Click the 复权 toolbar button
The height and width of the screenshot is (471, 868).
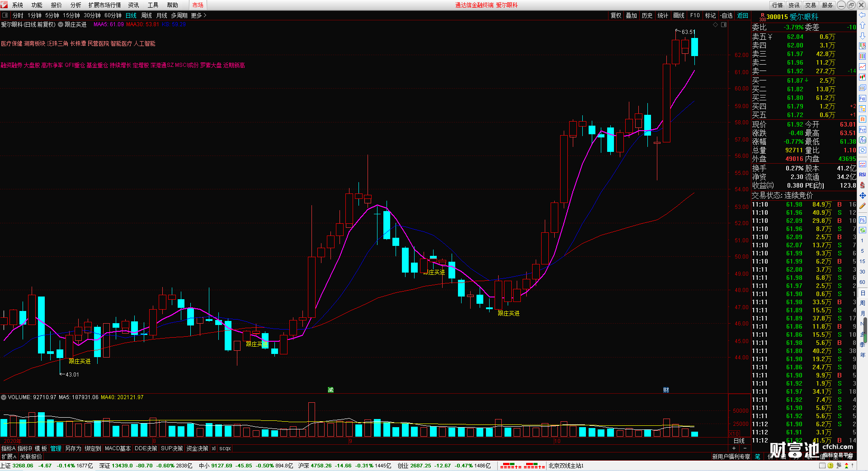(616, 15)
